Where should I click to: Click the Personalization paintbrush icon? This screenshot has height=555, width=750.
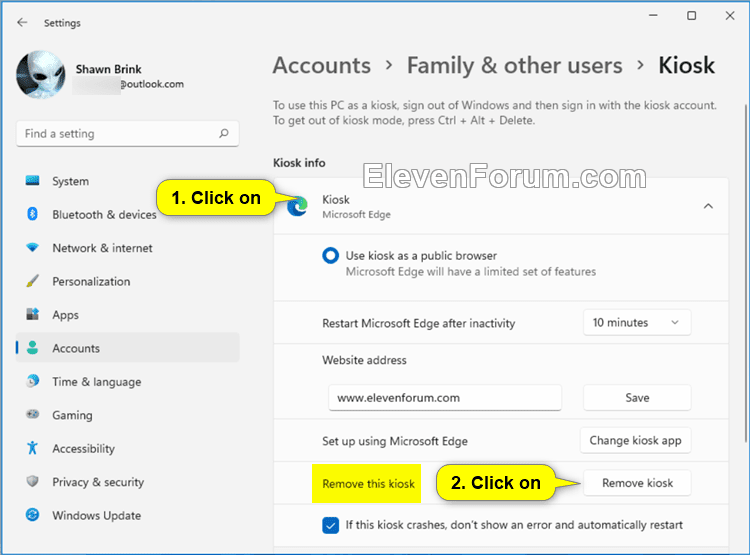click(x=33, y=281)
